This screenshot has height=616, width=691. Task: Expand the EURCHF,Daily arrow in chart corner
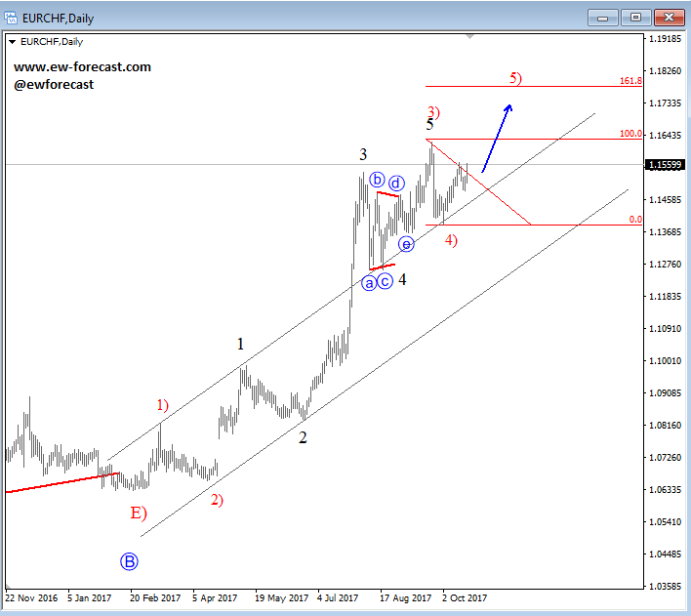pos(13,42)
